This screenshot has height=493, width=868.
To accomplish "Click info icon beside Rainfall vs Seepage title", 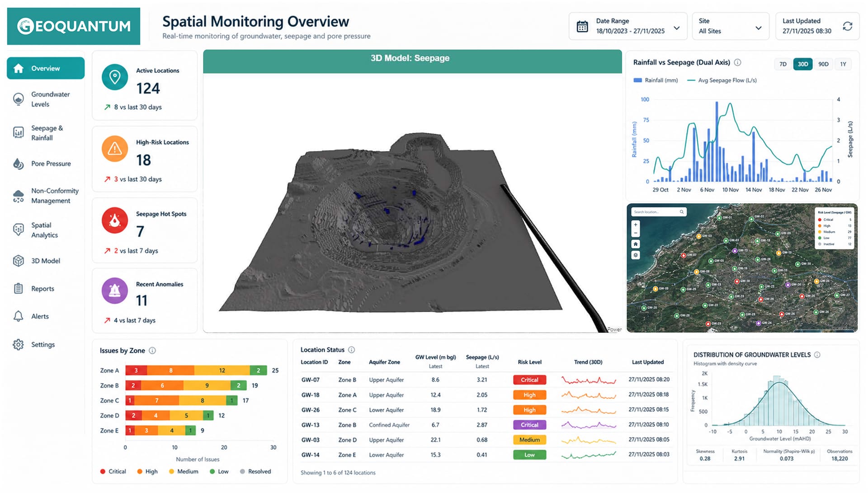I will click(737, 62).
